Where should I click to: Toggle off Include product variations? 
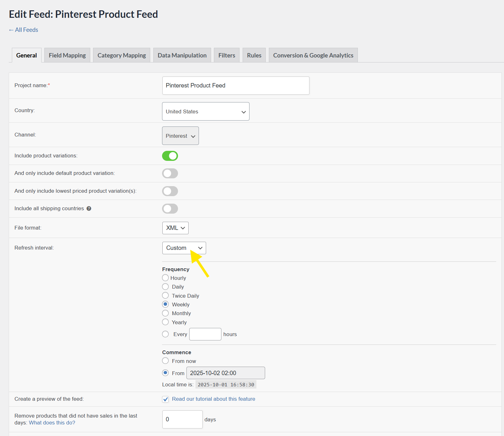click(170, 156)
